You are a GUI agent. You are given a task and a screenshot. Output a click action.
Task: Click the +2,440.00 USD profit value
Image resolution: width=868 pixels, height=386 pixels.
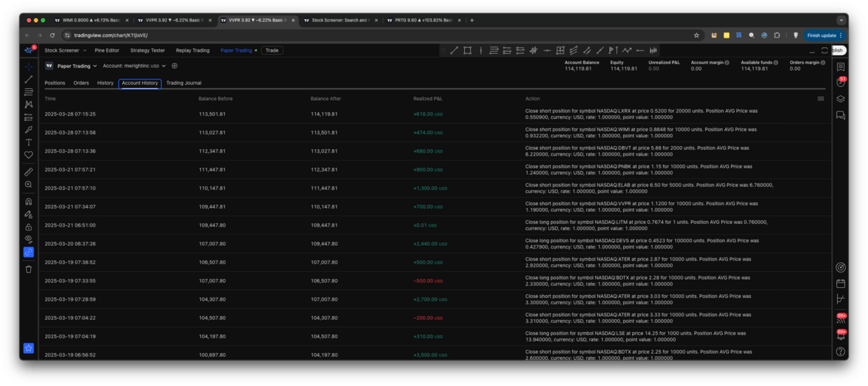[430, 244]
